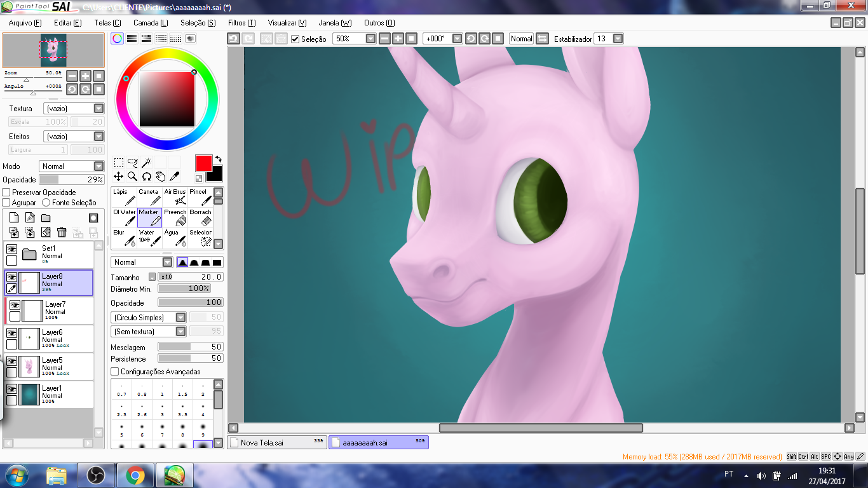Screen dimensions: 868x488
Task: Switch to the Nova Tela.sai tab
Action: coord(277,442)
